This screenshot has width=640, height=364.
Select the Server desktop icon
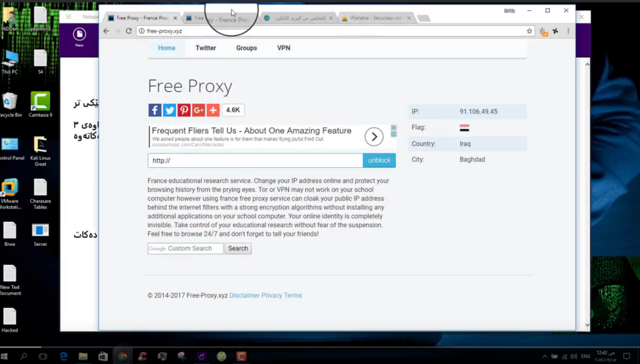tap(40, 235)
